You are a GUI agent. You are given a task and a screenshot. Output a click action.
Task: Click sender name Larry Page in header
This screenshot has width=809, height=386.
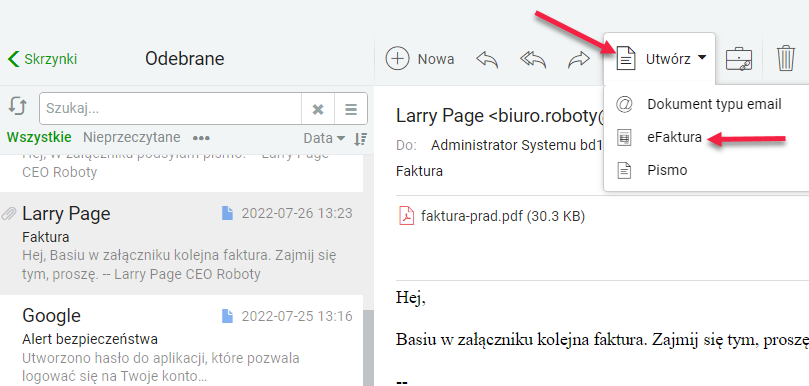click(x=439, y=116)
